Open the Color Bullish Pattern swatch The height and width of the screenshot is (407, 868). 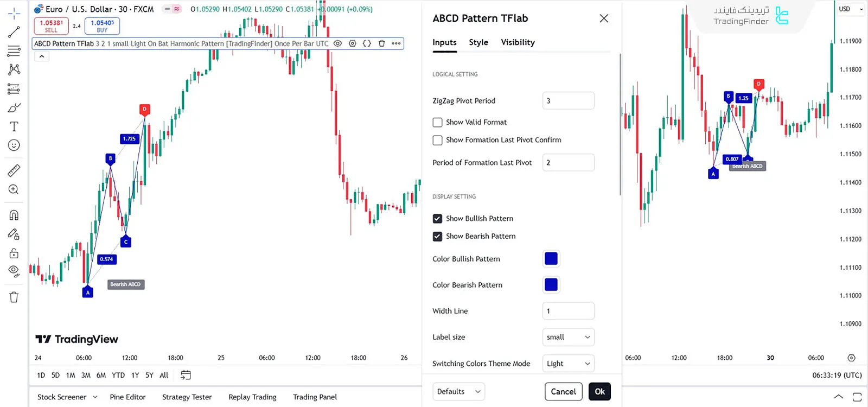tap(551, 259)
